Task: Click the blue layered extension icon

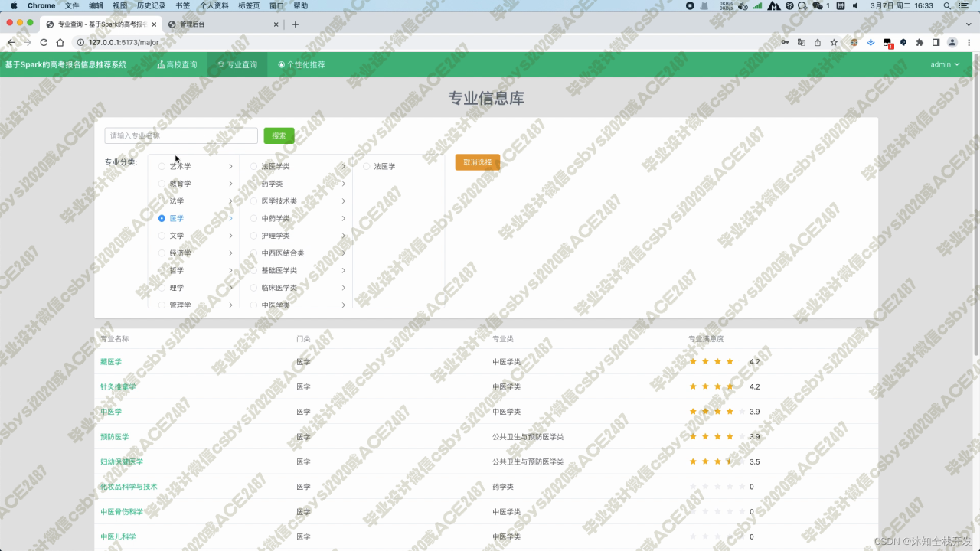Action: tap(871, 43)
